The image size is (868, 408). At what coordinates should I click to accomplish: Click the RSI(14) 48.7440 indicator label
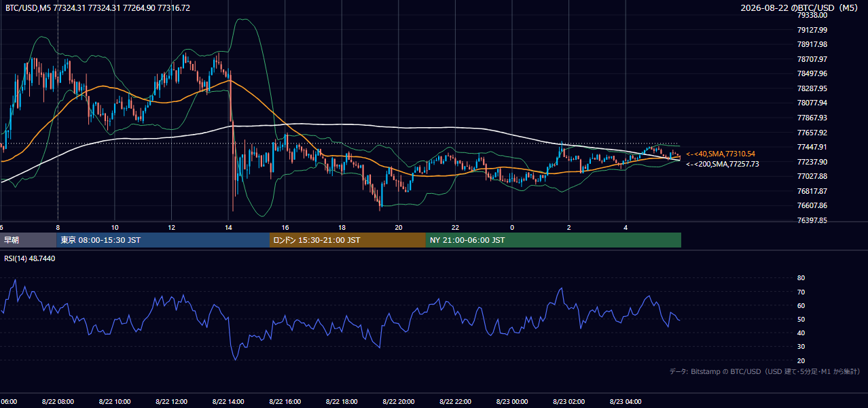coord(30,258)
